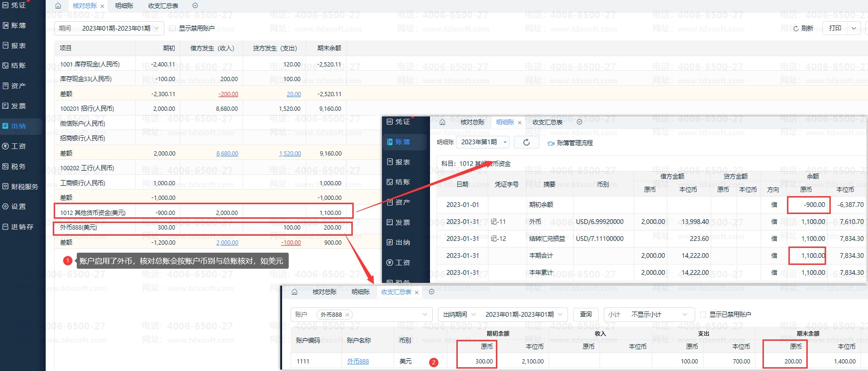Click the 查询 button
The width and height of the screenshot is (868, 371).
coord(585,314)
